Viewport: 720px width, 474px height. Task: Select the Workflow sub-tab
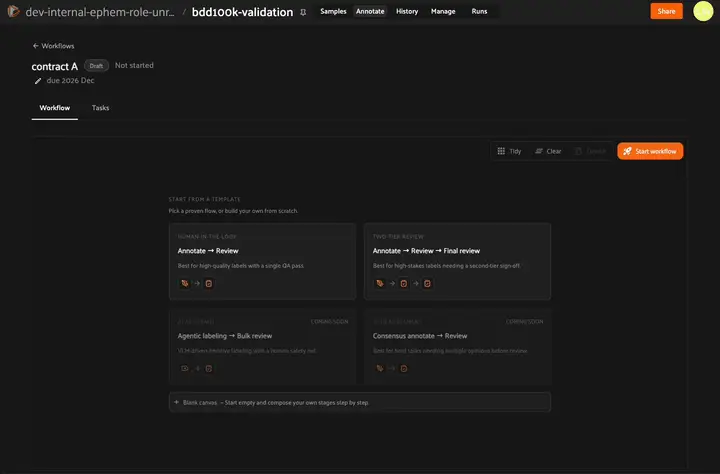click(x=55, y=108)
